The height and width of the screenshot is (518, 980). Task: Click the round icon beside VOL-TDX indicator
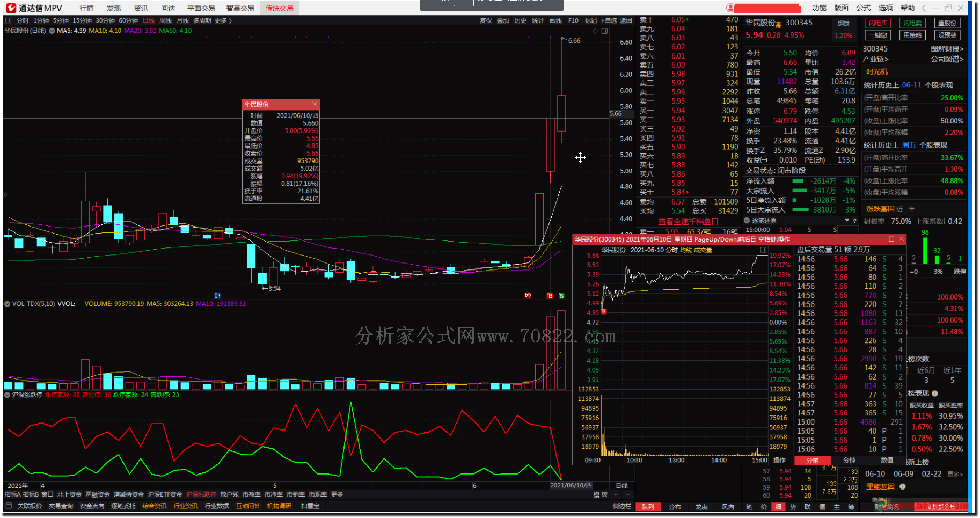click(8, 304)
